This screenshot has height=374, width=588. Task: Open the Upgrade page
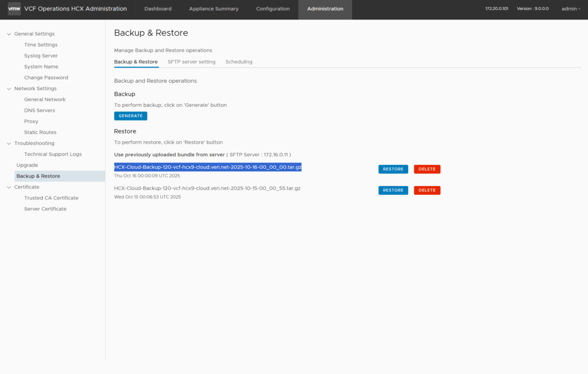27,165
